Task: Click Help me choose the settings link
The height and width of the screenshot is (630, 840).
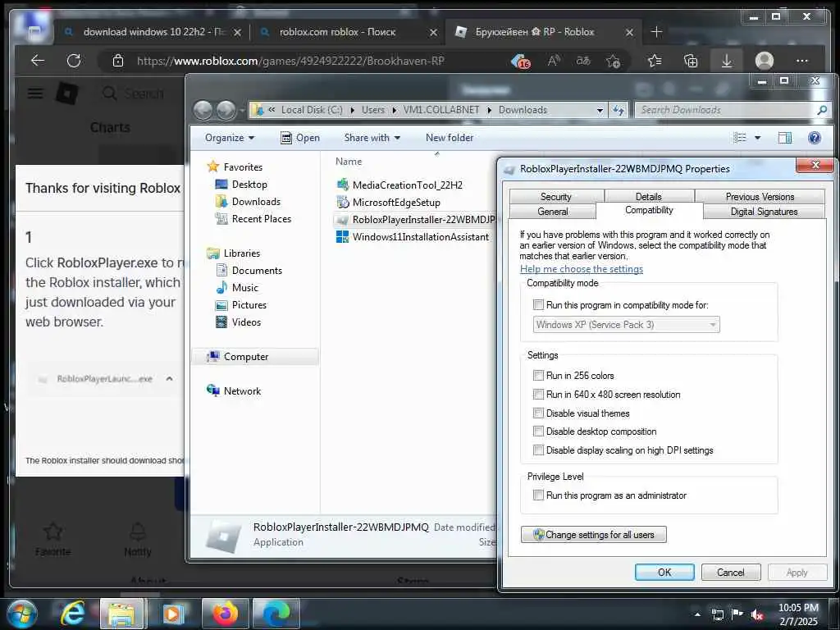Action: click(582, 269)
